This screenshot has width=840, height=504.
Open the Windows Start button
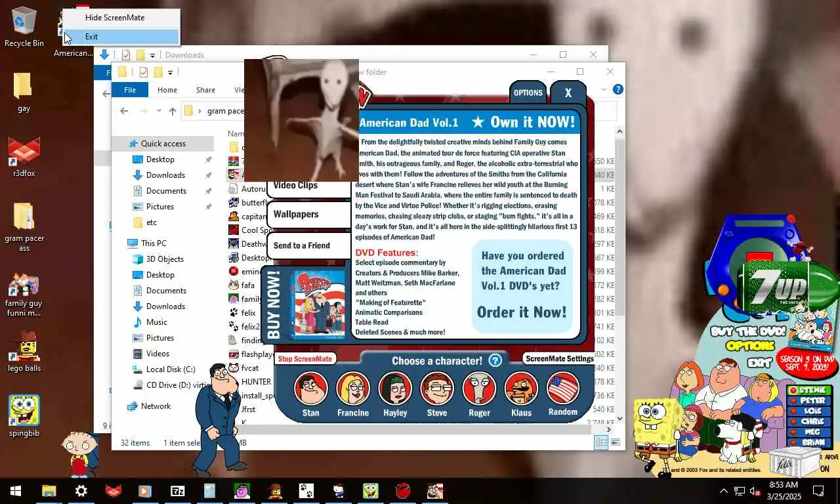[16, 491]
